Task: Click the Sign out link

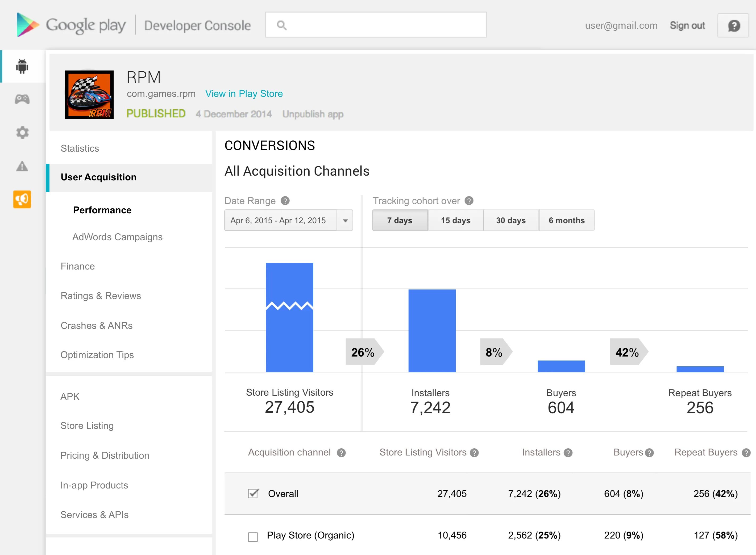Action: (x=687, y=26)
